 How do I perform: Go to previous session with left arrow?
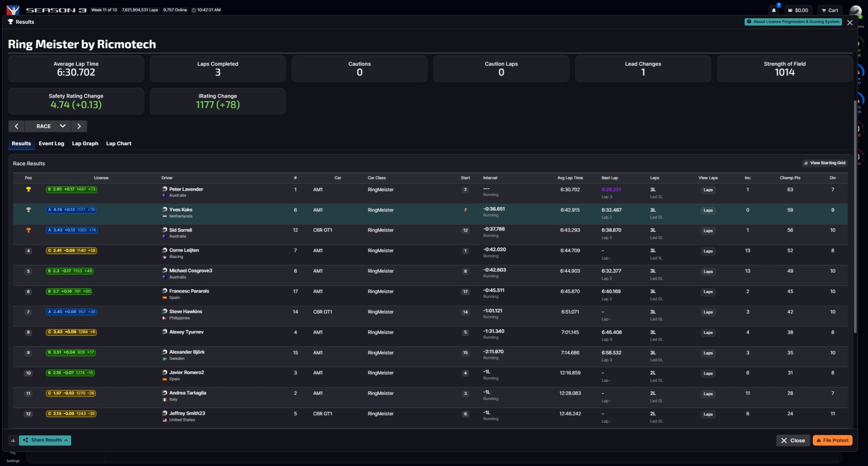[16, 126]
